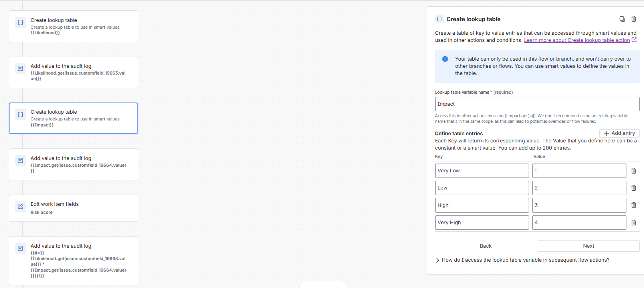Screen dimensions: 644x288
Task: Click value field containing 3
Action: 579,205
